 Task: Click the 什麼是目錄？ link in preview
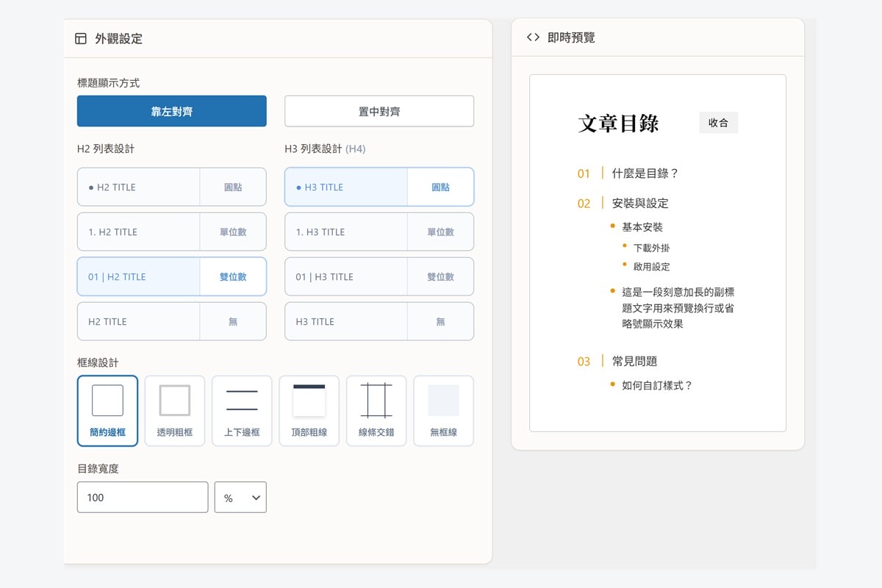click(645, 173)
